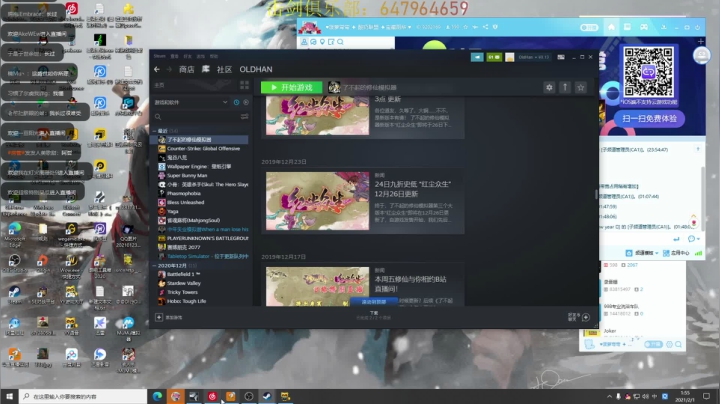Viewport: 720px width, 404px height.
Task: Select PLAYERUNKNOWN'S BATTLEGROUNDS in library
Action: click(203, 238)
